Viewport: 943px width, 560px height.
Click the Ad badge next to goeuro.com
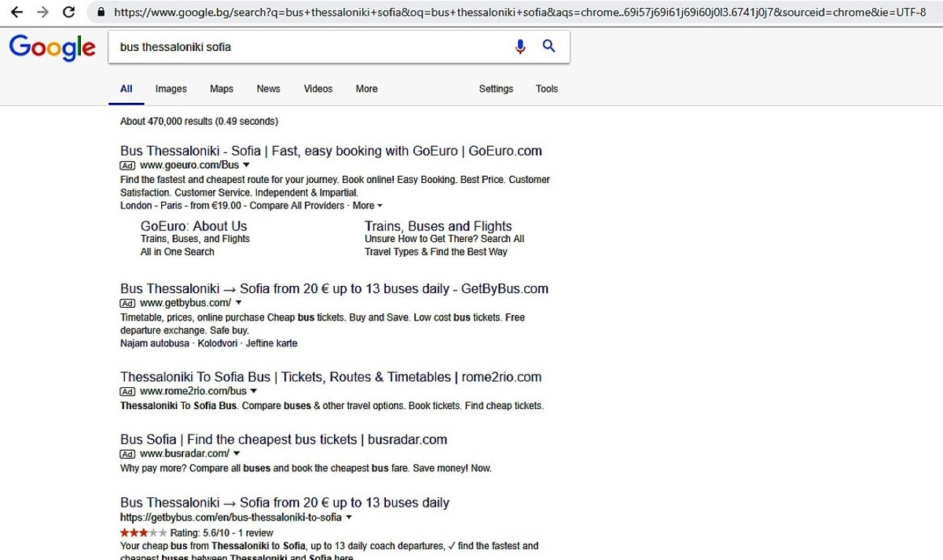coord(127,166)
